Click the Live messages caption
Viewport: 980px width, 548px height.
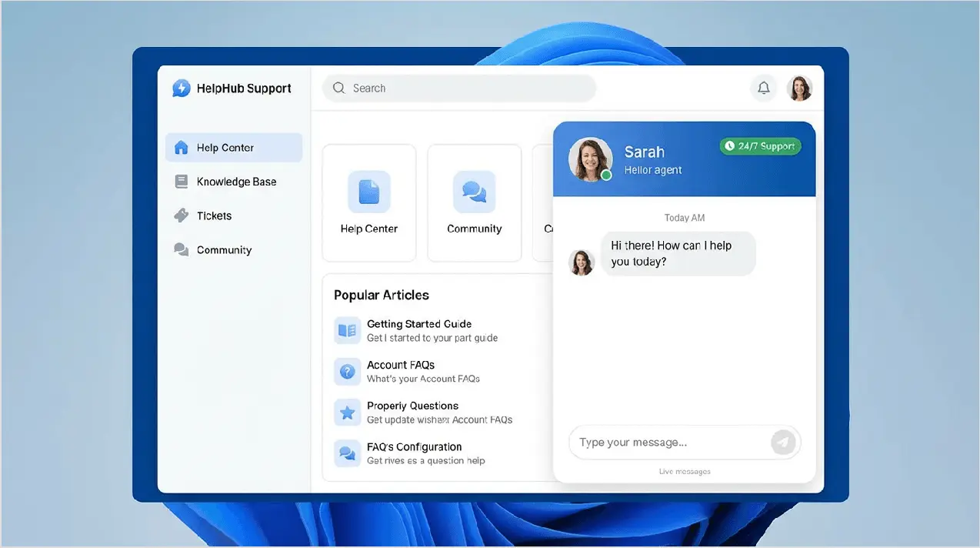tap(685, 472)
